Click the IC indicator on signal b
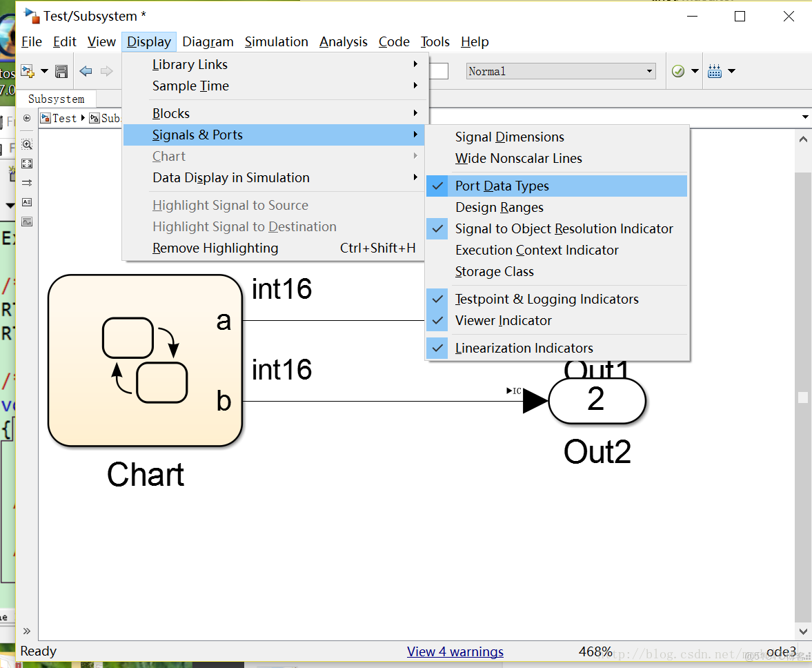This screenshot has width=812, height=668. (514, 391)
